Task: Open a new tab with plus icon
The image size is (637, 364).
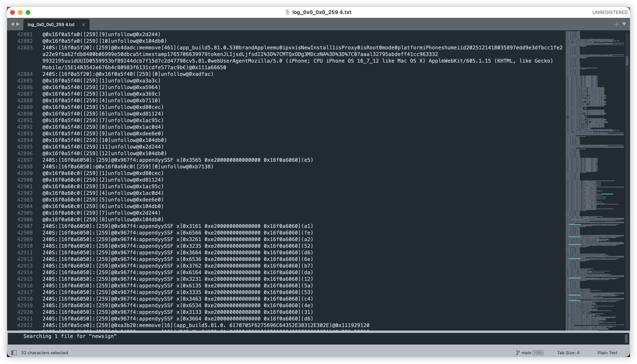Action: click(x=617, y=24)
